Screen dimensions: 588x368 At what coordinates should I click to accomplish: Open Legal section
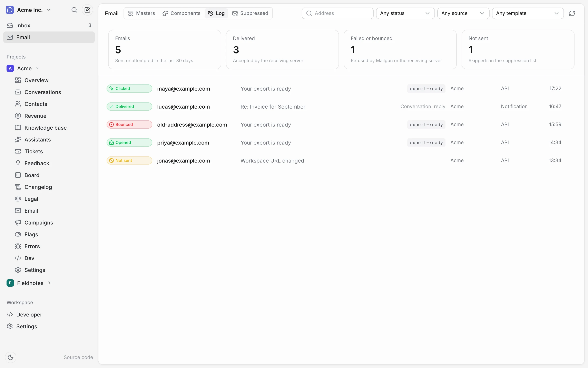click(x=53, y=199)
